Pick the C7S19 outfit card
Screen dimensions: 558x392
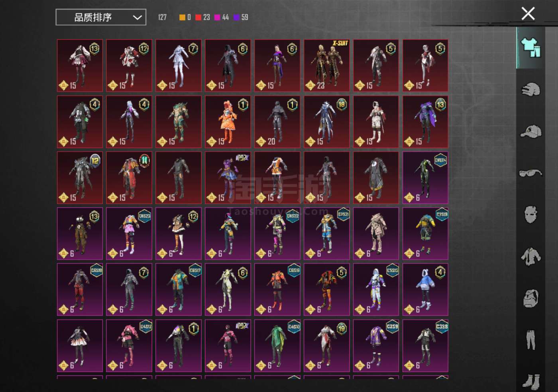coord(426,234)
